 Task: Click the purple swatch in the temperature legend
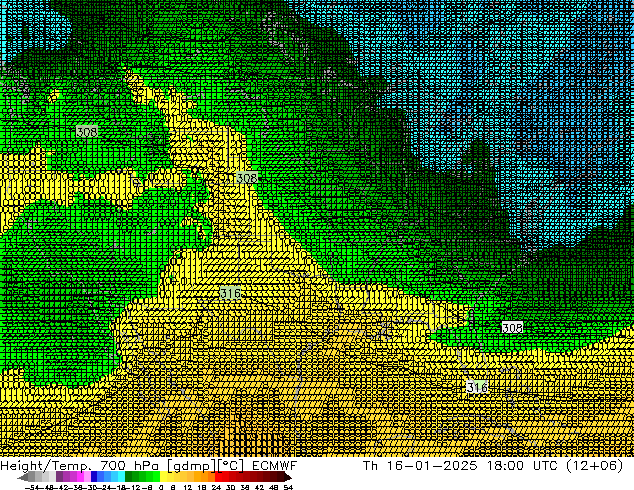(64, 478)
